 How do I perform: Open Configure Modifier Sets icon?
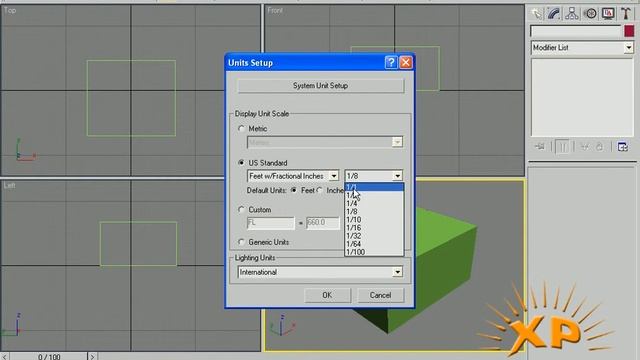pos(622,147)
